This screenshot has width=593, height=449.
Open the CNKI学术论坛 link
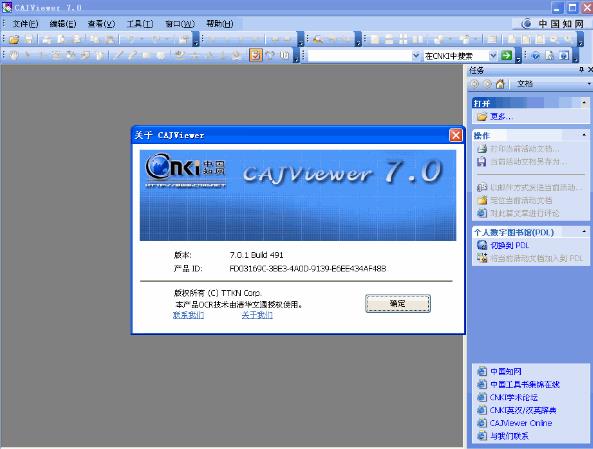(x=514, y=397)
